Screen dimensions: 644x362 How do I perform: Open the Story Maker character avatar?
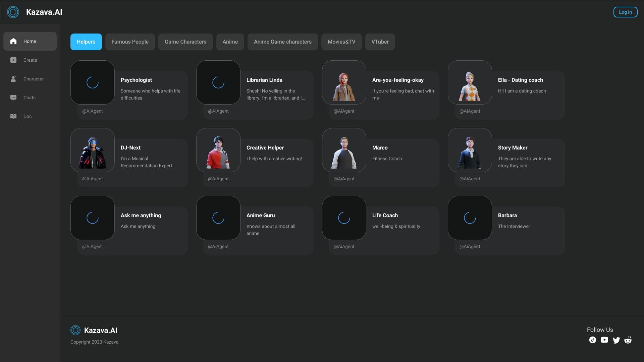470,150
